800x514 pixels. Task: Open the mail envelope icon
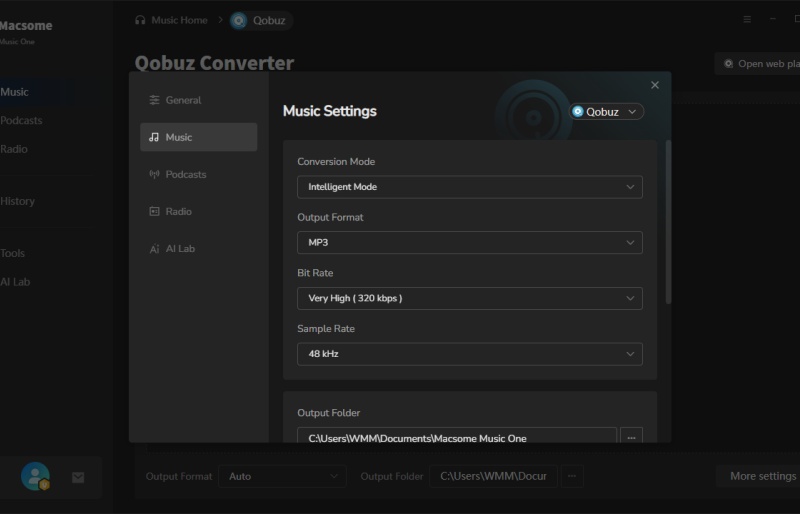coord(78,477)
